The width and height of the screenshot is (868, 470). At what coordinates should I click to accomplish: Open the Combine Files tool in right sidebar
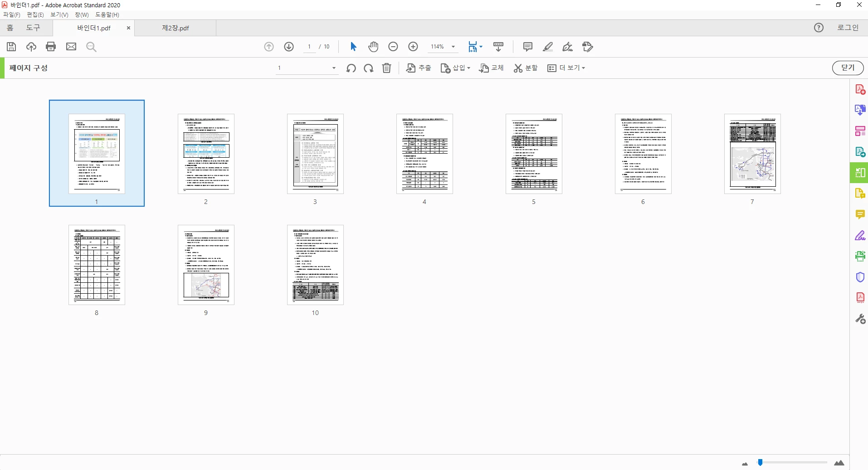click(860, 110)
